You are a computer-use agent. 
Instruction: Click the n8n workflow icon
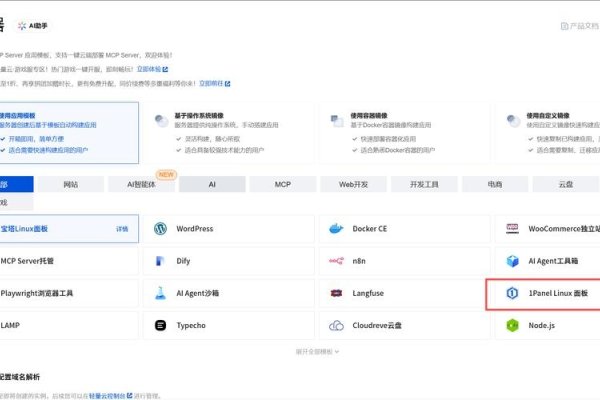(336, 261)
